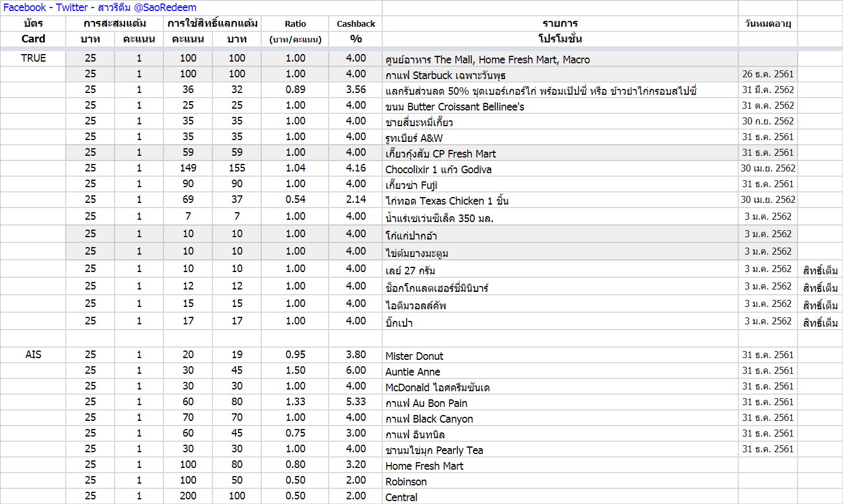Click the 'A&W' root beer cell
The image size is (843, 504).
(x=560, y=137)
